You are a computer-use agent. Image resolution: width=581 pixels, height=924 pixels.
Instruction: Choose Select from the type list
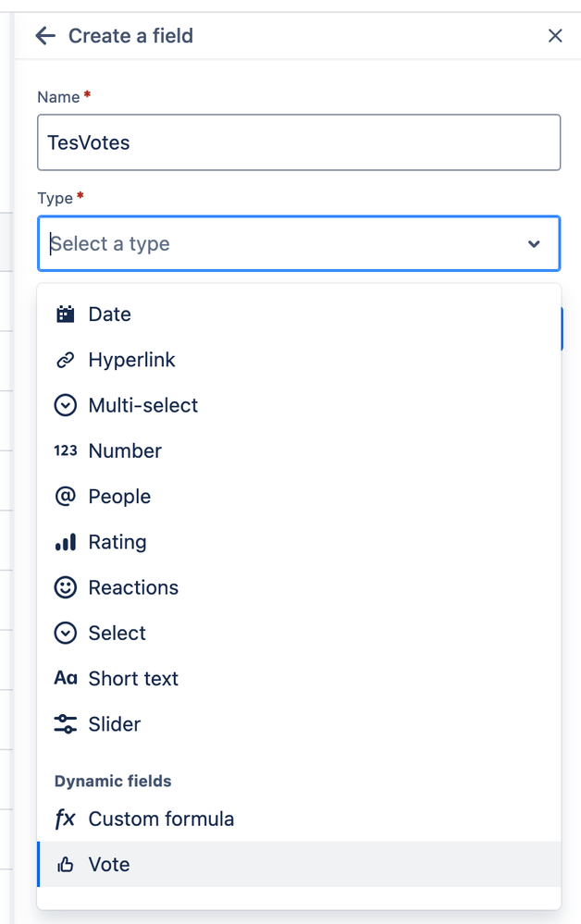117,633
